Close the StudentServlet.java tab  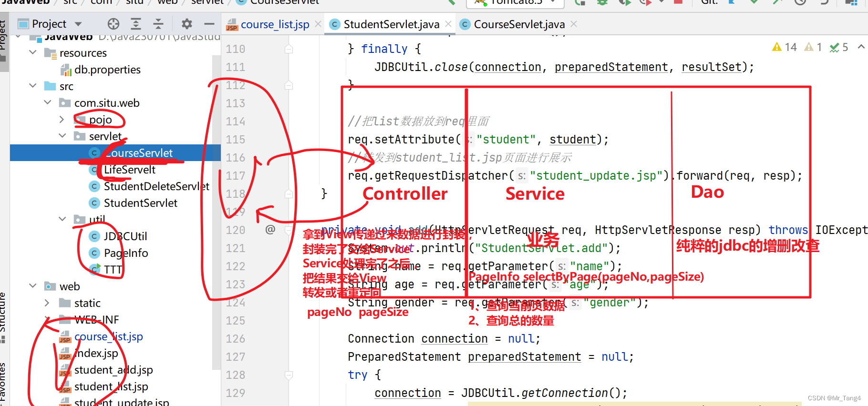click(448, 24)
